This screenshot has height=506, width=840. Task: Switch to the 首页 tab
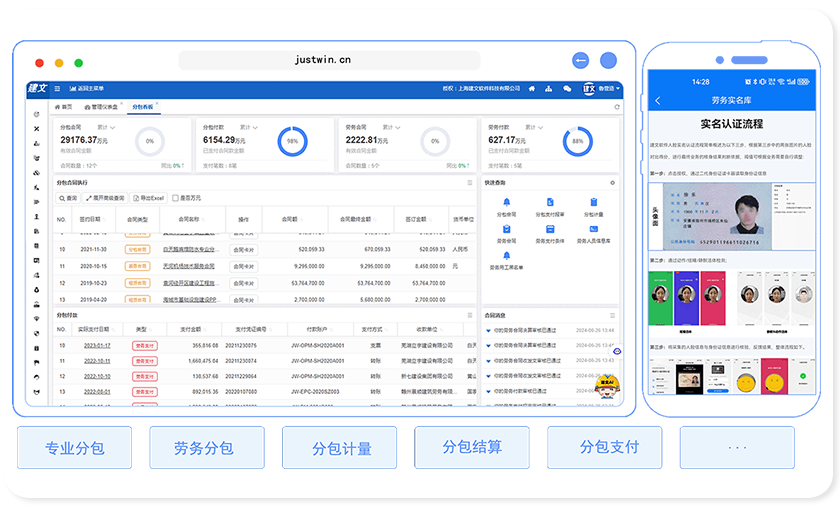pos(66,106)
